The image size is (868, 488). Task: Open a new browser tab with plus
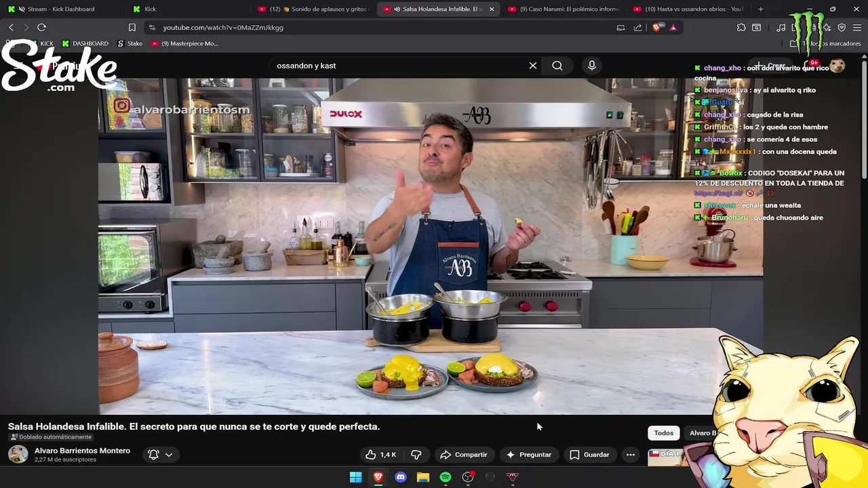(761, 9)
